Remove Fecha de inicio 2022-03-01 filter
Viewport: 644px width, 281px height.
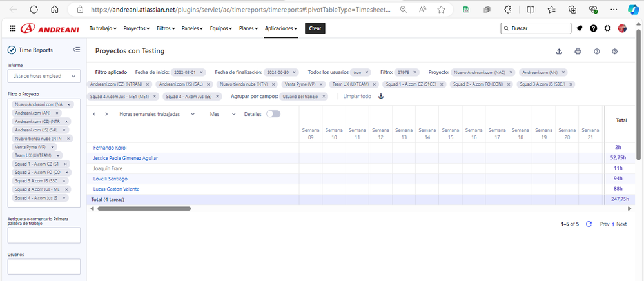201,72
